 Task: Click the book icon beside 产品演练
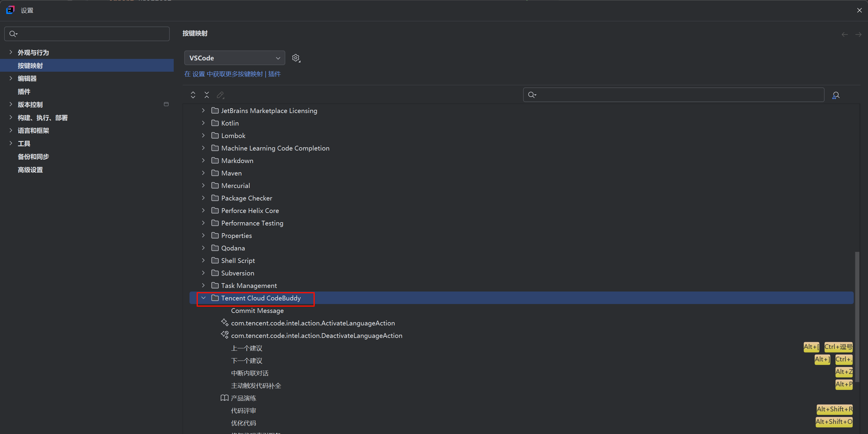[x=224, y=398]
